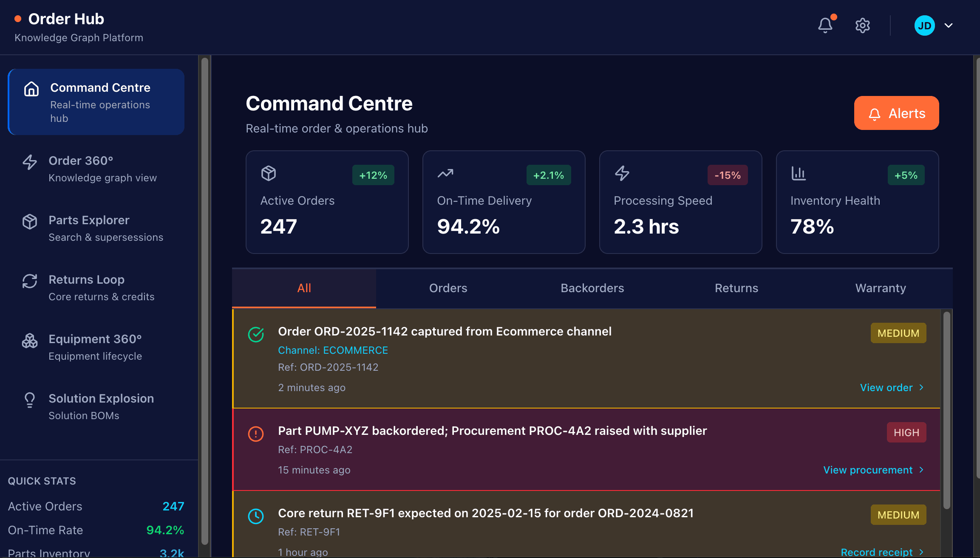Click the Active Orders package icon
This screenshot has width=980, height=558.
(x=269, y=173)
